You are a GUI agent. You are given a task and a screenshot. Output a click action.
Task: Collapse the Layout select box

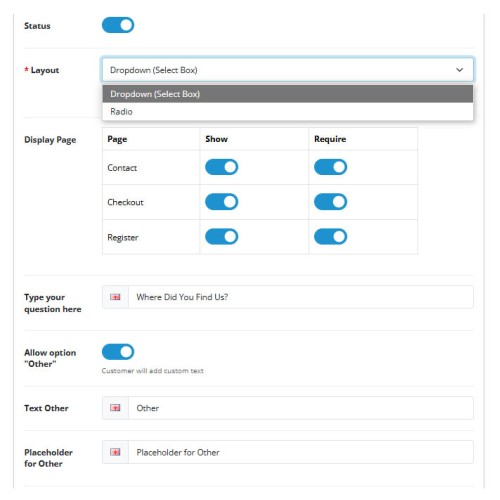tap(288, 70)
